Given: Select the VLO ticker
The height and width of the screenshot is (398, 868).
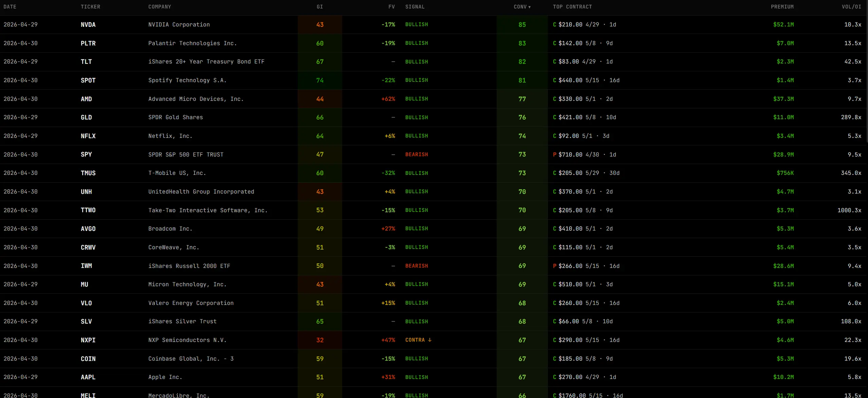Looking at the screenshot, I should (x=86, y=303).
